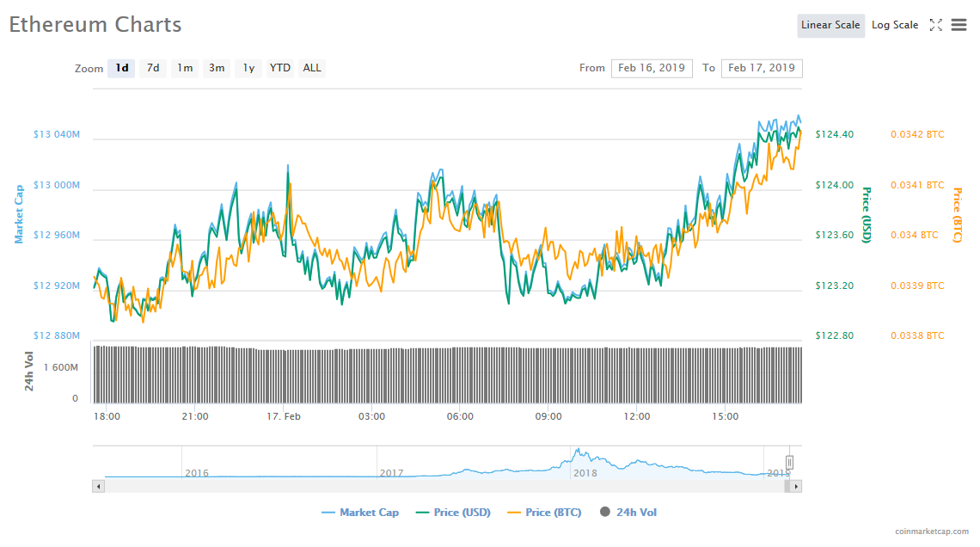This screenshot has width=980, height=547.
Task: Click the 24h Vol axis title
Action: [x=28, y=372]
